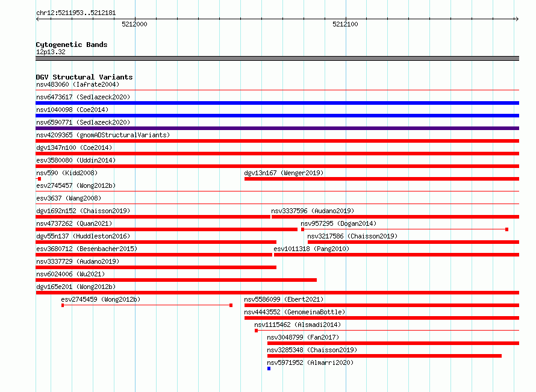
Task: Click the esv2745459 (Wong2012b) variant label
Action: coord(101,299)
